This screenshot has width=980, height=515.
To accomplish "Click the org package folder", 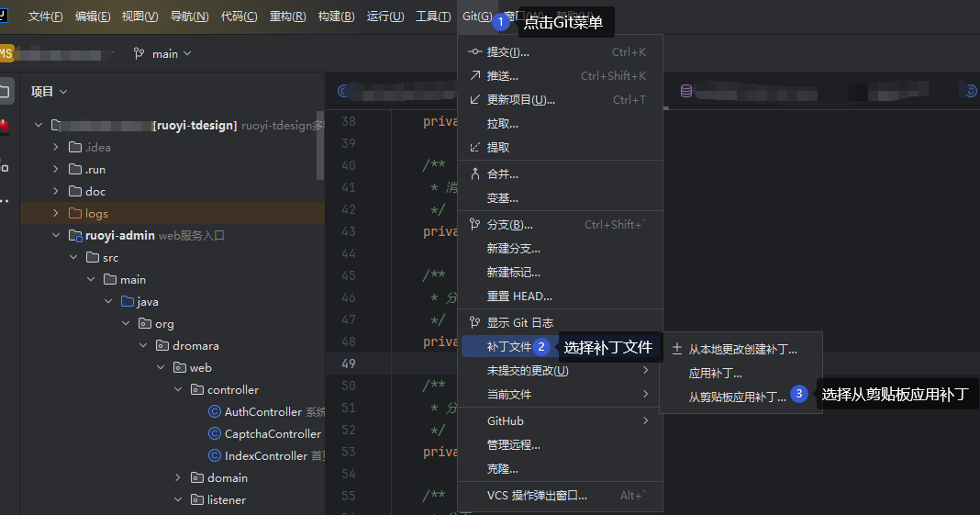I will click(x=156, y=324).
